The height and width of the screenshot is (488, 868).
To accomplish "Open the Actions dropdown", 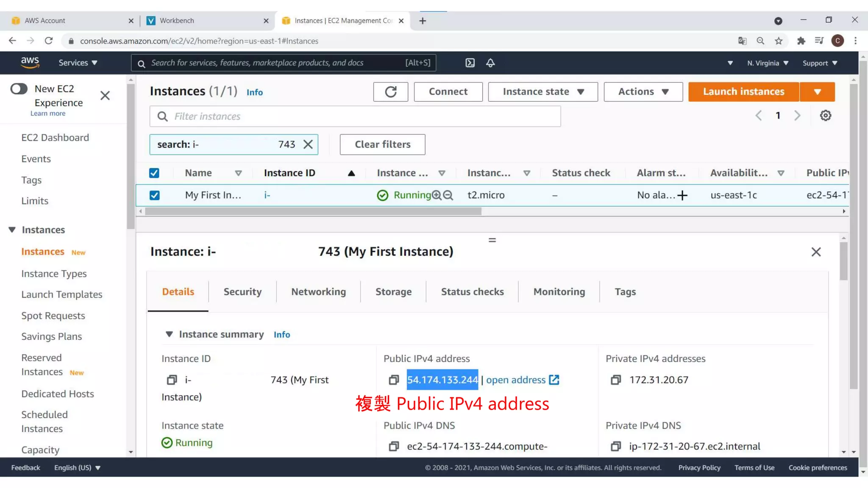I will 643,91.
